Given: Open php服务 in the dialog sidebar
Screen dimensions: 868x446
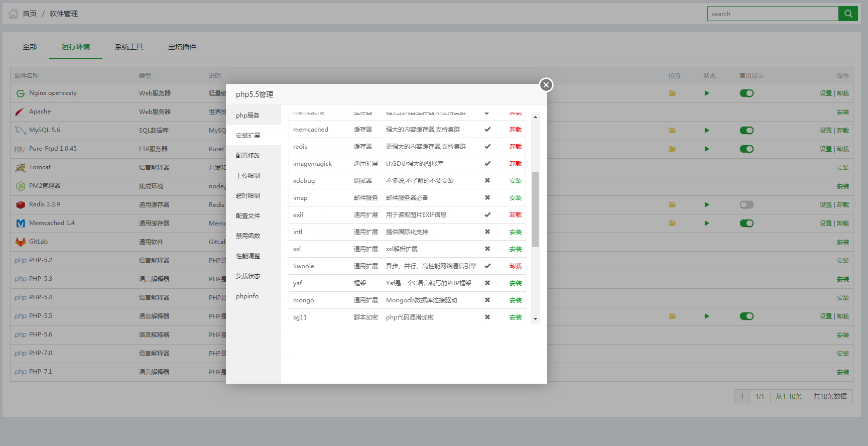Looking at the screenshot, I should coord(254,115).
